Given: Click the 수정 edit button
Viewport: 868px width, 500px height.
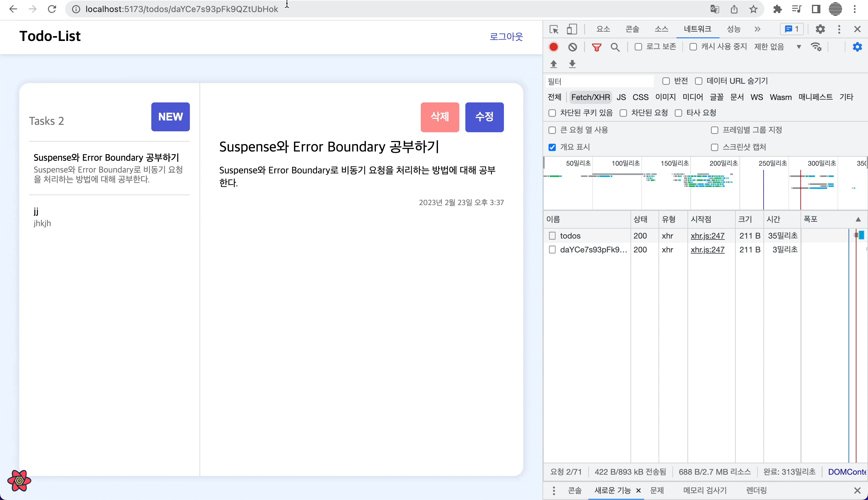Looking at the screenshot, I should [x=485, y=117].
